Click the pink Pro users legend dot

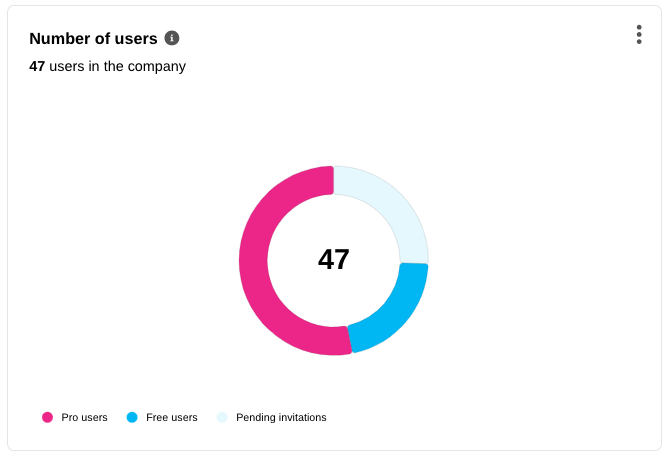pyautogui.click(x=47, y=417)
